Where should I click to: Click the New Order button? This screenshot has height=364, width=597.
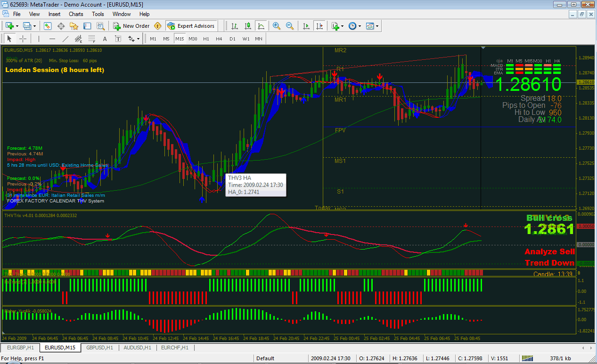[131, 26]
